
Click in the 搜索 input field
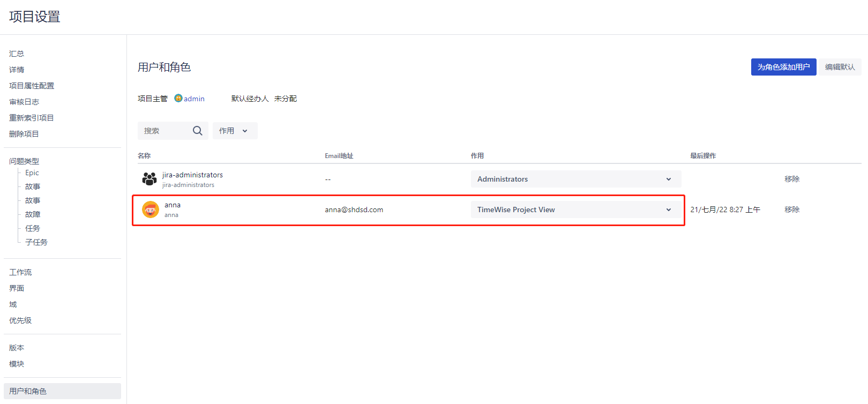165,131
